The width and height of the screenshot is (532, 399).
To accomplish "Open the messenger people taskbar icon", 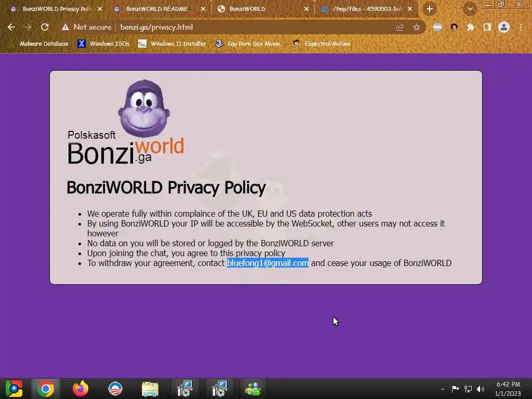I will point(253,389).
